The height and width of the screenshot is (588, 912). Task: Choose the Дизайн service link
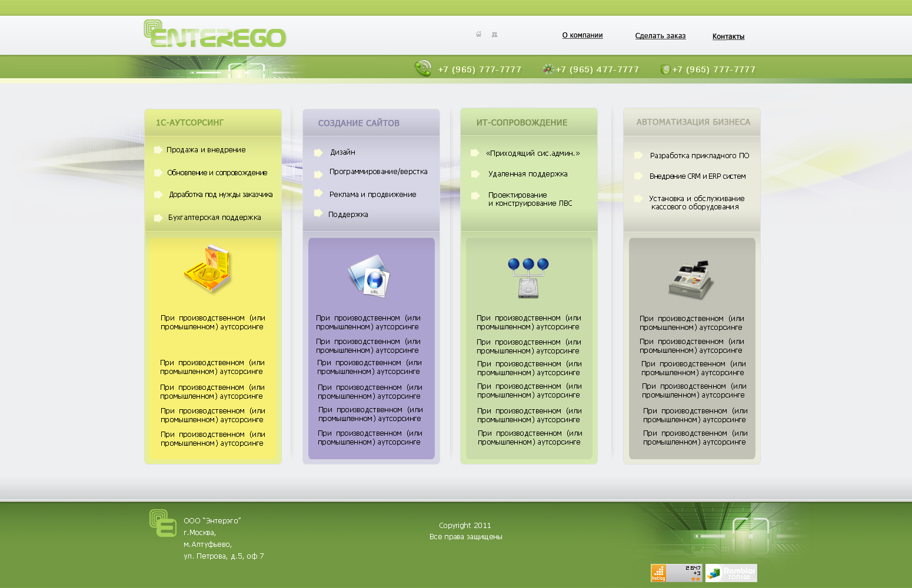342,152
